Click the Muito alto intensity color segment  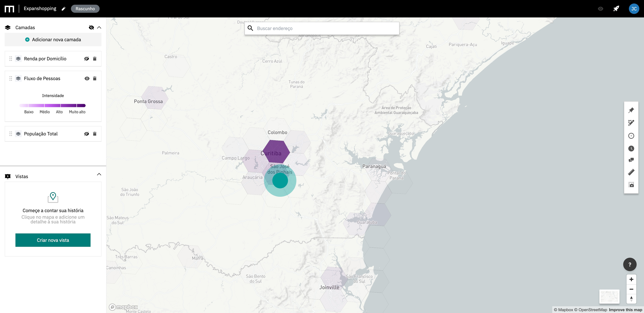coord(81,105)
